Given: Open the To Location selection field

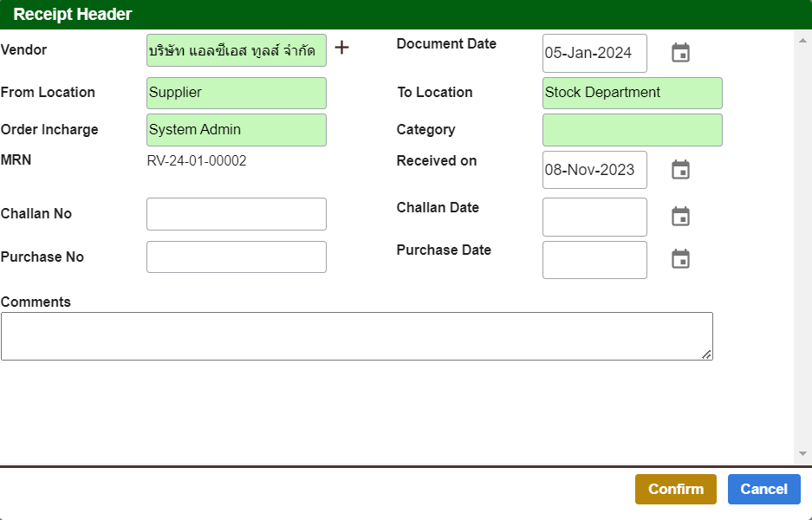Looking at the screenshot, I should (x=632, y=93).
